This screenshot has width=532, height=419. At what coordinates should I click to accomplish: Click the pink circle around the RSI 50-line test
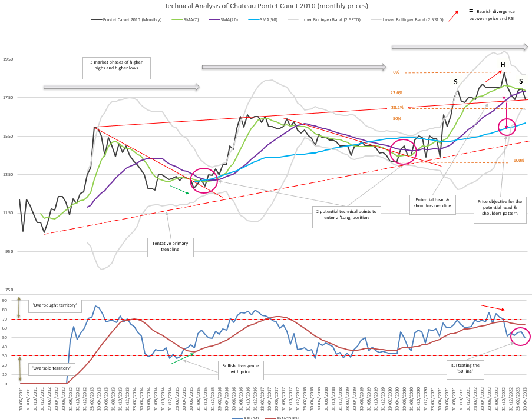pos(520,337)
